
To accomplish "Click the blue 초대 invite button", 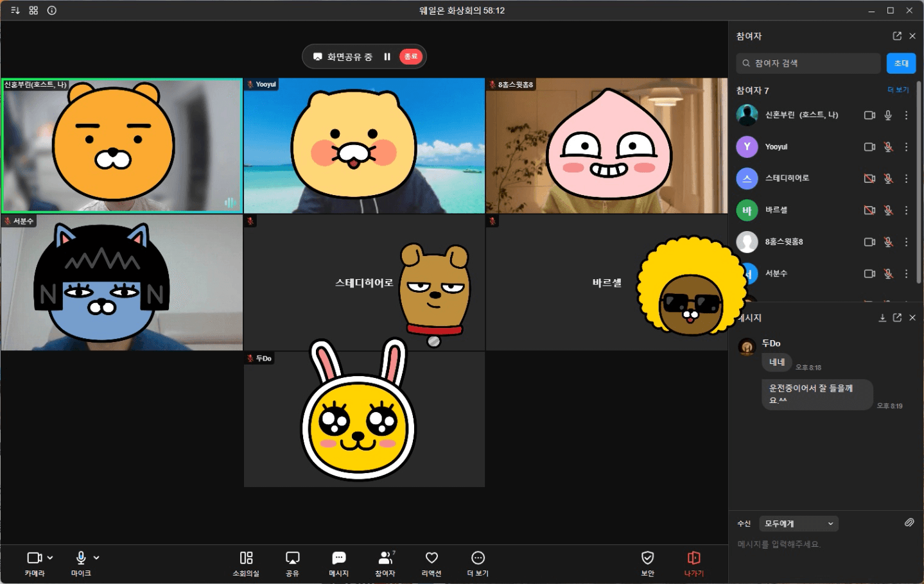I will tap(901, 63).
